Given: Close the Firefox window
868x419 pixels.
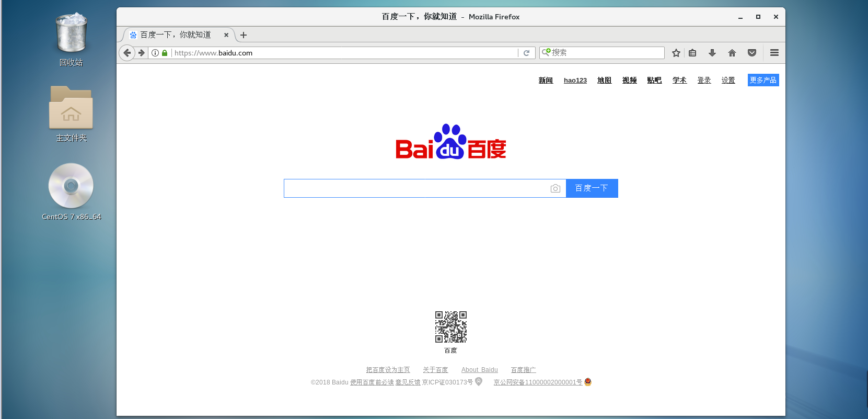Looking at the screenshot, I should click(776, 17).
